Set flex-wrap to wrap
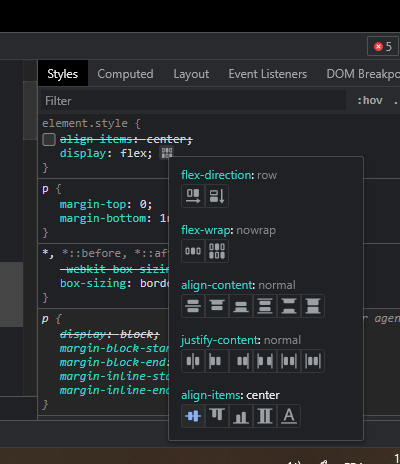Viewport: 400px width, 464px height. (x=217, y=251)
